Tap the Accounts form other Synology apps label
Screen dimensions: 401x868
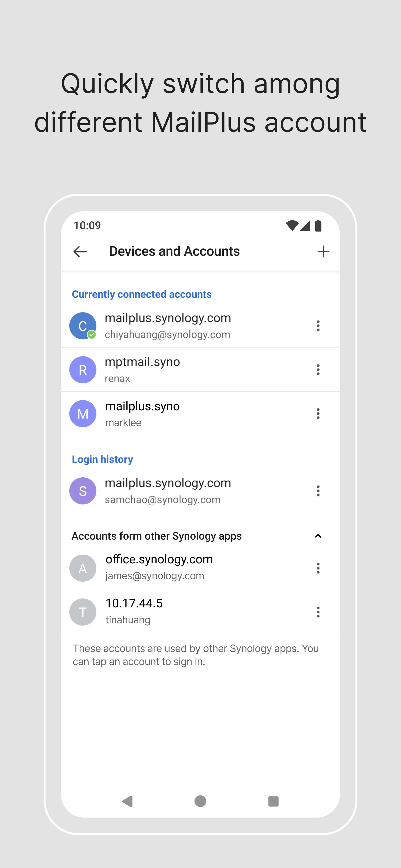[x=156, y=536]
